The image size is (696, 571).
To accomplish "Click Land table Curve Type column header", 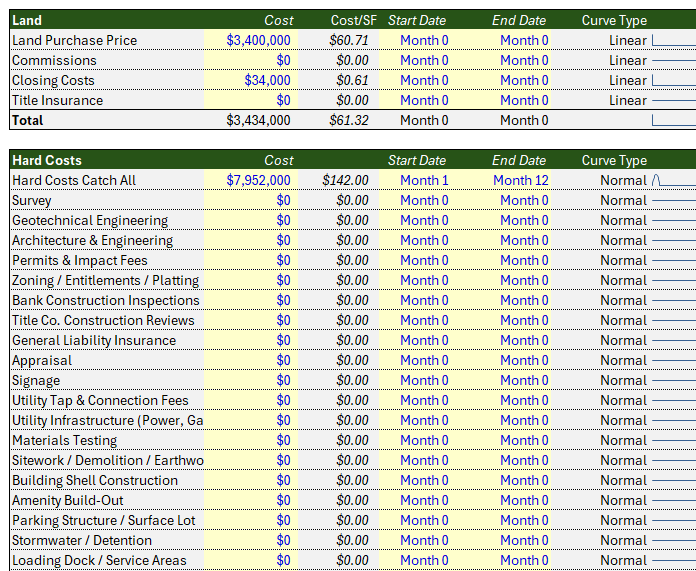I will [614, 20].
